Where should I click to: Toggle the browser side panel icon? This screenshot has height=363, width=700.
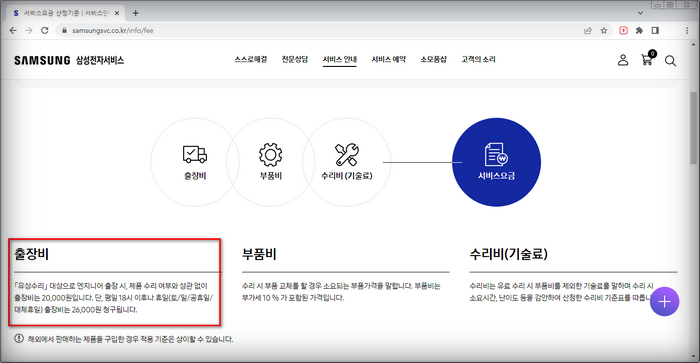click(655, 30)
